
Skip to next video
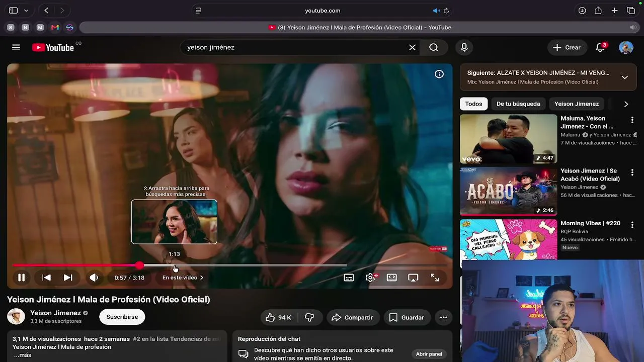tap(68, 278)
